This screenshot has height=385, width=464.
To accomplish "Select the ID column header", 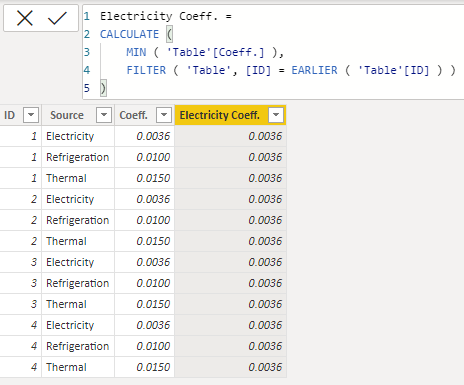I will click(x=20, y=115).
